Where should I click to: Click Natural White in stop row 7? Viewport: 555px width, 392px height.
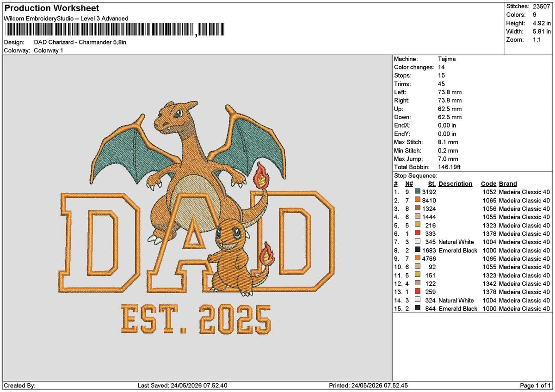456,242
